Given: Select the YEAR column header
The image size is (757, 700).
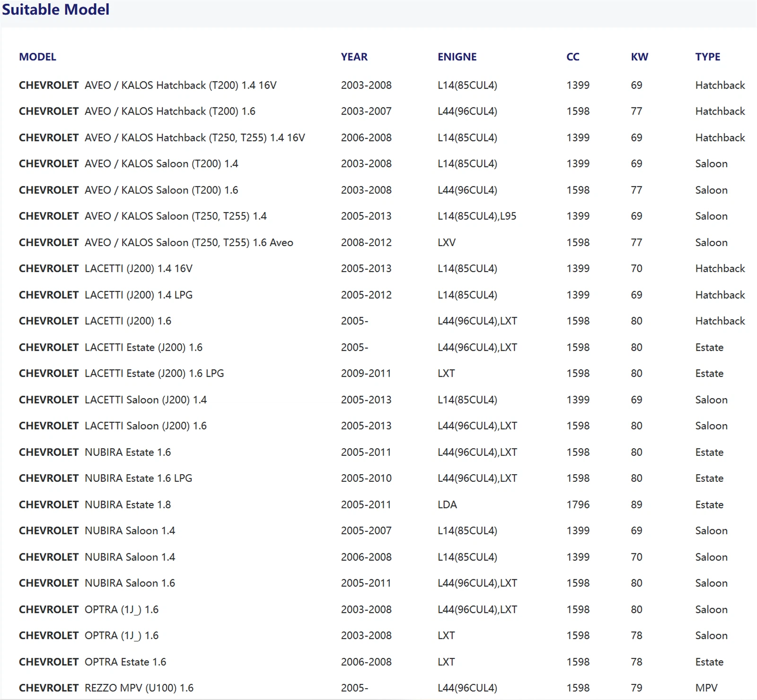Looking at the screenshot, I should [354, 57].
